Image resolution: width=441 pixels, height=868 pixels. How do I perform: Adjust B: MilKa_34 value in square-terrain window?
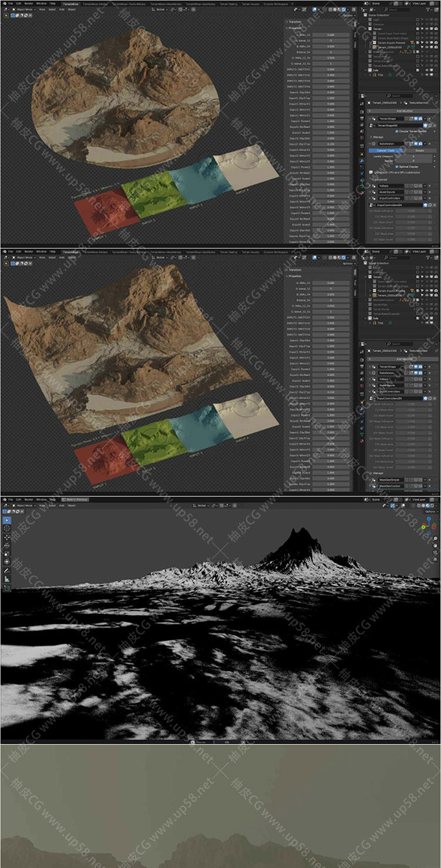tap(330, 294)
